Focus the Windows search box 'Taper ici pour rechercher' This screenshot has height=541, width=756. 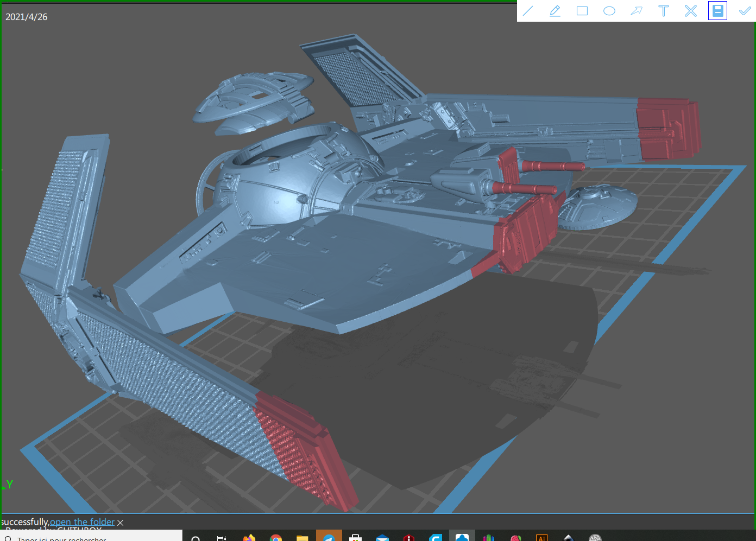point(91,536)
